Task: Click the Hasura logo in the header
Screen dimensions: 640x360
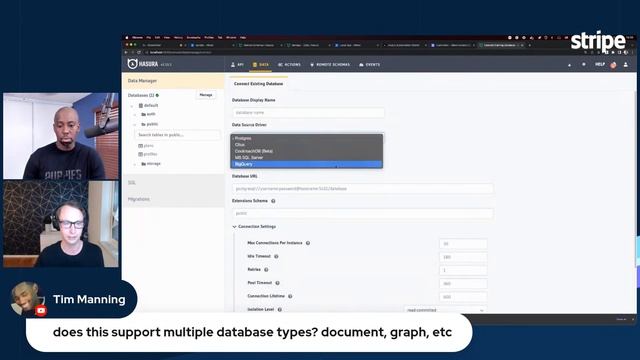Action: point(143,64)
